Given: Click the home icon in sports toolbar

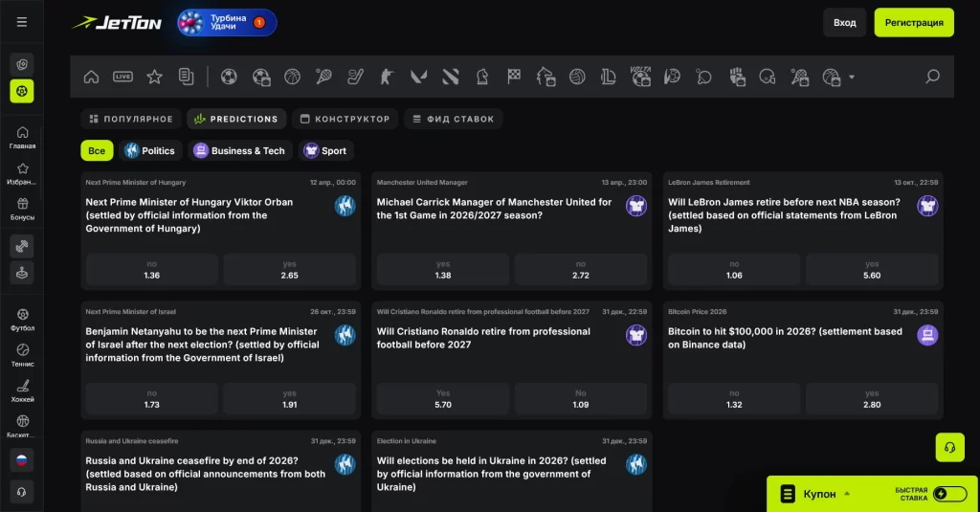Looking at the screenshot, I should click(91, 77).
